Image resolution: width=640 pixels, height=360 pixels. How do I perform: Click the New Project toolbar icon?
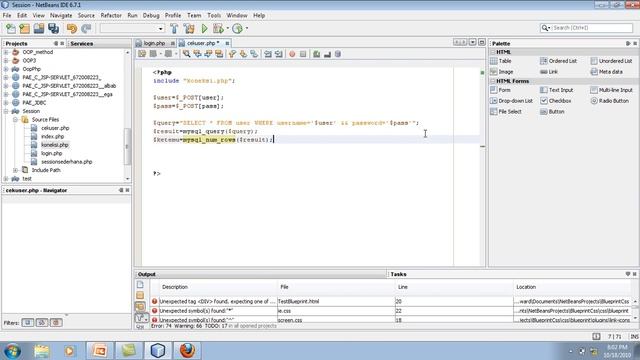pos(24,29)
